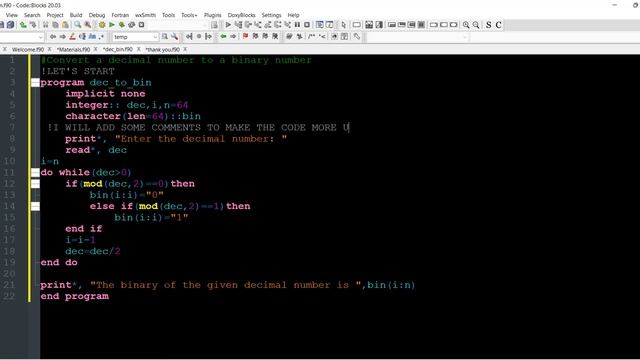Open the Search menu
This screenshot has height=360, width=640.
click(32, 15)
